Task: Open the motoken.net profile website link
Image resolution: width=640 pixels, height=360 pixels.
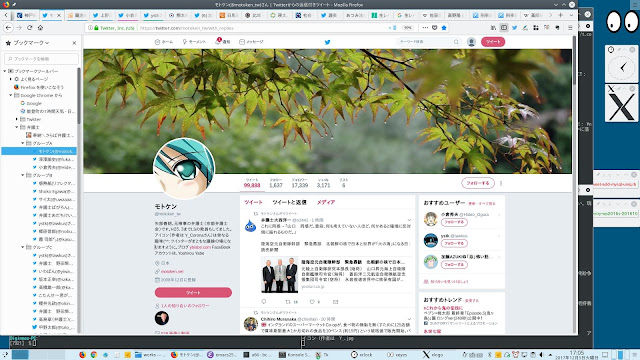Action: 172,271
